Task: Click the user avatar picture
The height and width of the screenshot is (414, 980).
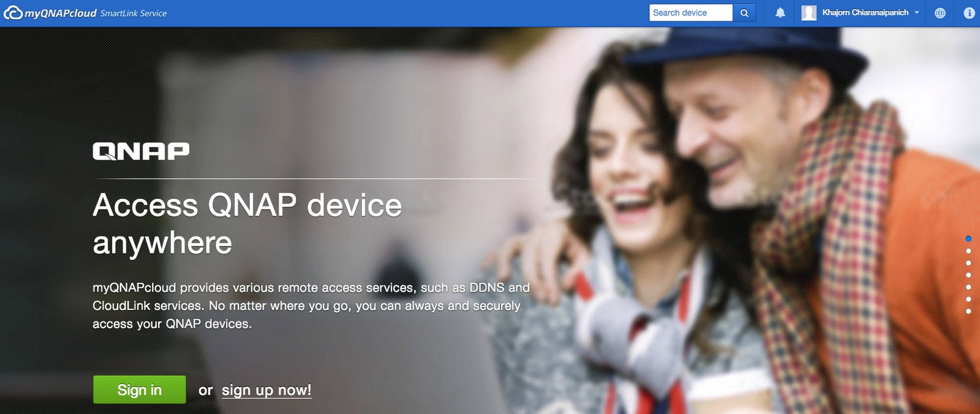Action: (809, 13)
